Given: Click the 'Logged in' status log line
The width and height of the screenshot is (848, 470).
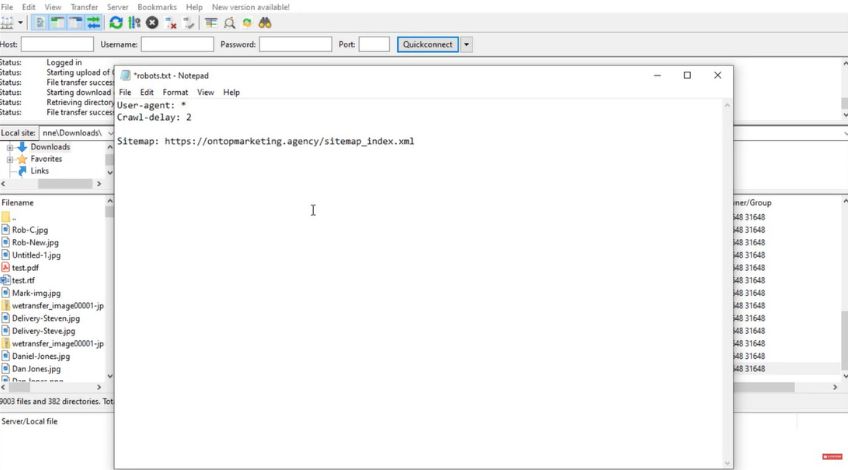Looking at the screenshot, I should pos(64,63).
